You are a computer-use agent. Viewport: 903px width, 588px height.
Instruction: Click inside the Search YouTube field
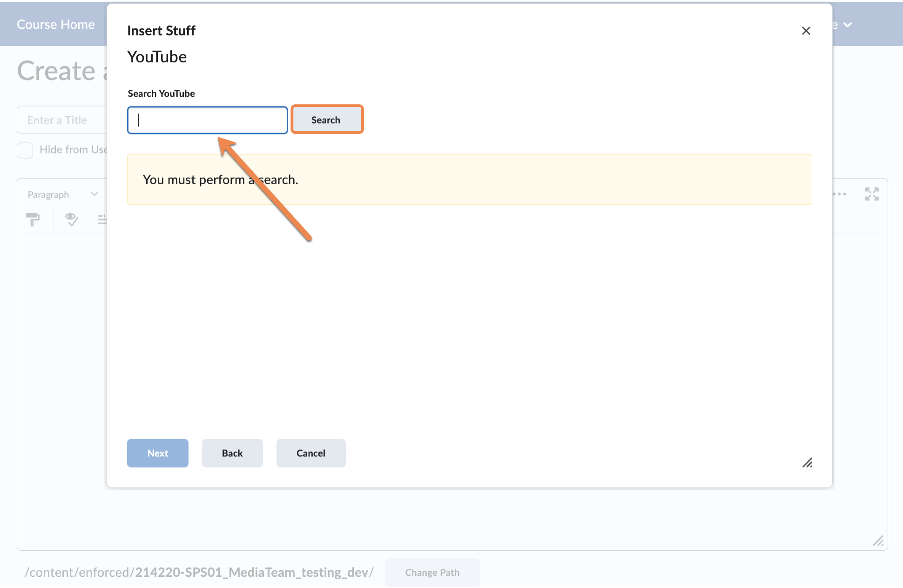[207, 120]
